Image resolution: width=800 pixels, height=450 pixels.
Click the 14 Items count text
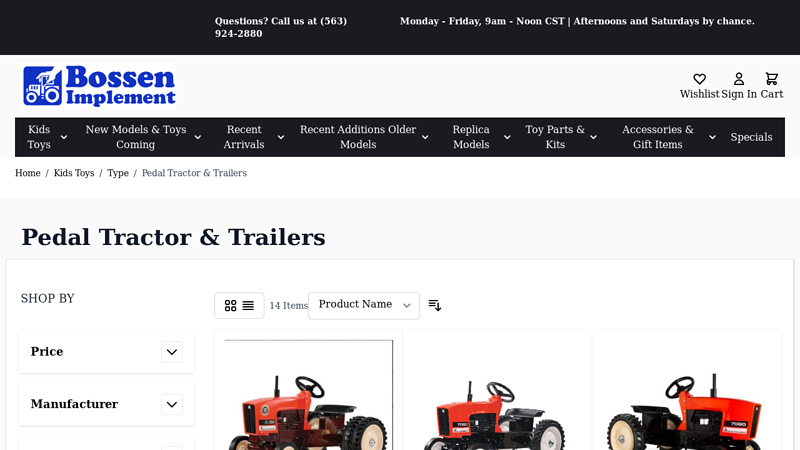(x=289, y=306)
